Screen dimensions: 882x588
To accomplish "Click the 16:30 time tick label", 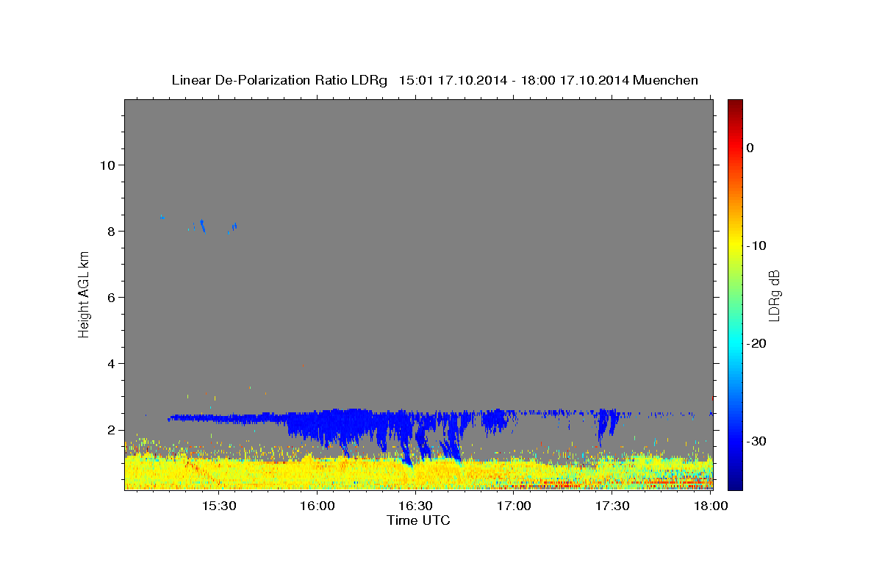I will pos(415,506).
